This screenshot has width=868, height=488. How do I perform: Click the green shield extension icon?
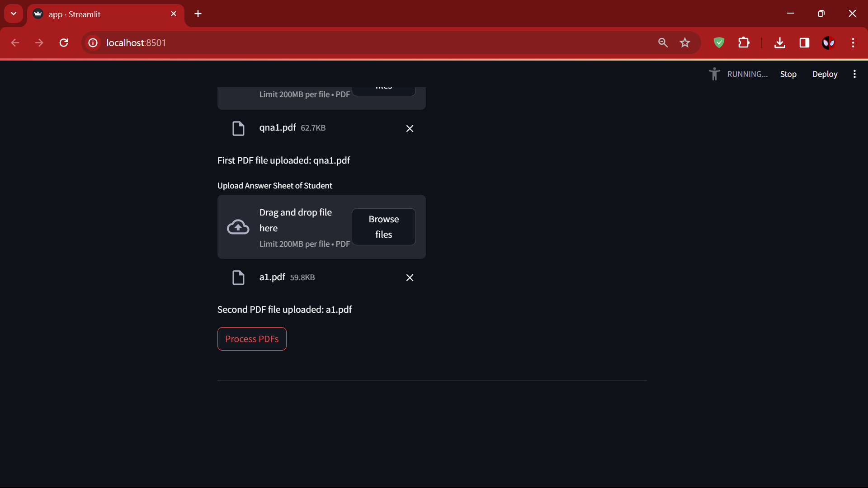click(719, 43)
